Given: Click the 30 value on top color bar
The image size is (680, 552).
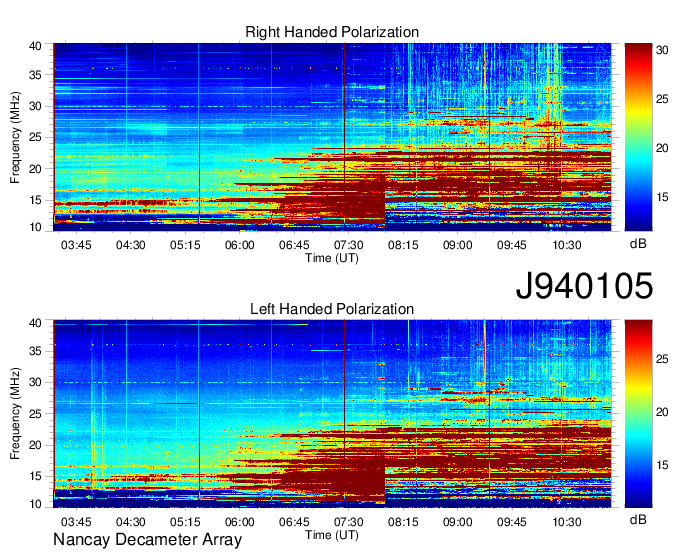Looking at the screenshot, I should click(x=662, y=50).
